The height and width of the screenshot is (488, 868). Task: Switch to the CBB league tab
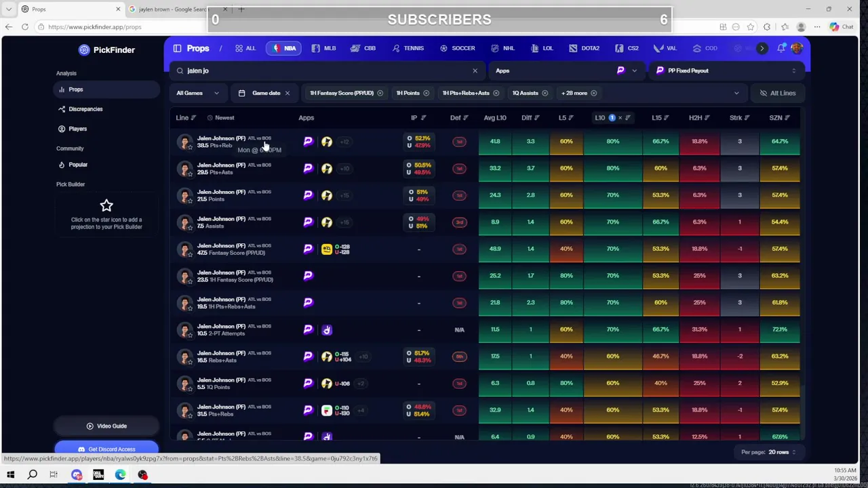pyautogui.click(x=363, y=48)
